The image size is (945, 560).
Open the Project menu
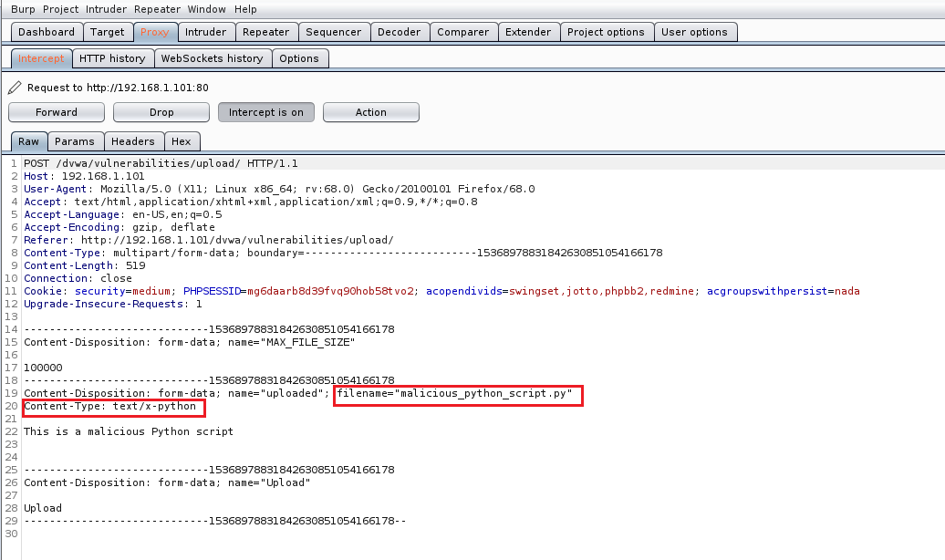click(60, 9)
